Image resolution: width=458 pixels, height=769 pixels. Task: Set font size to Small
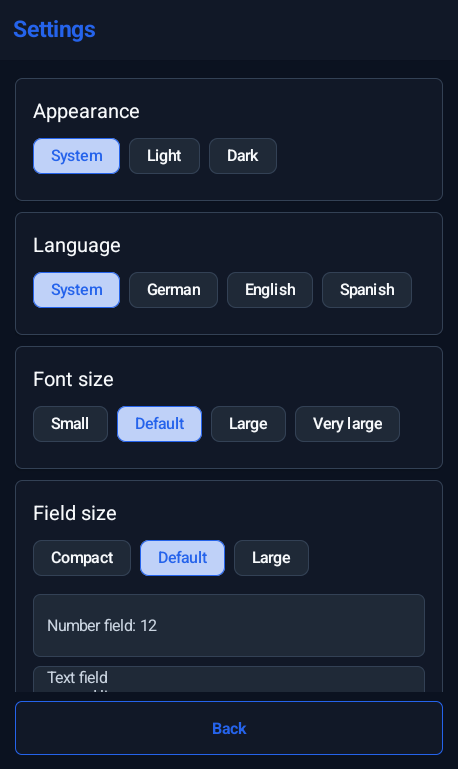(x=70, y=424)
